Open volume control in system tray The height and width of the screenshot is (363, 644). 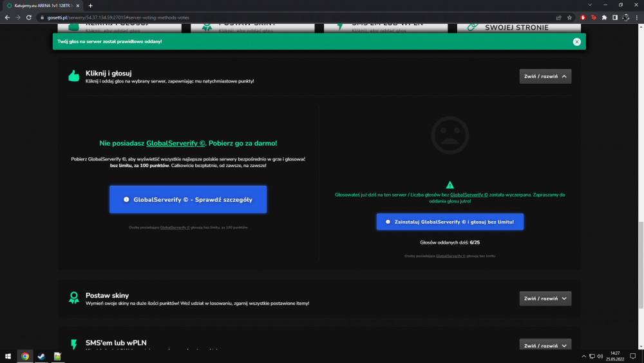600,357
